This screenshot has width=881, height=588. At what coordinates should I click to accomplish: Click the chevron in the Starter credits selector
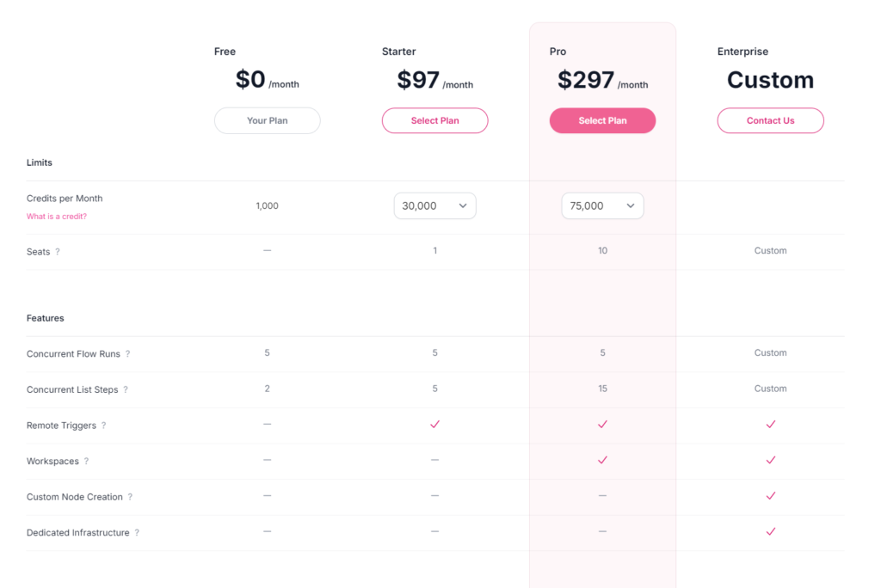(462, 206)
